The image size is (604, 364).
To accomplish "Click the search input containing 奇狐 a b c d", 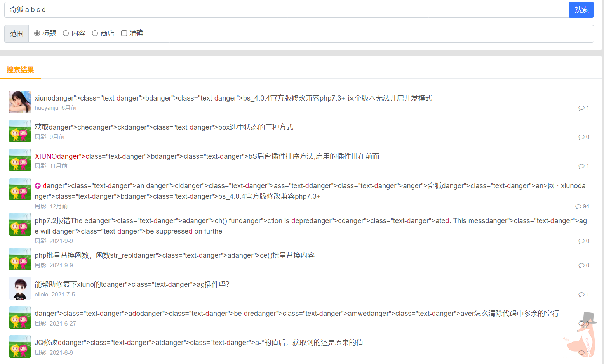I will click(x=287, y=10).
